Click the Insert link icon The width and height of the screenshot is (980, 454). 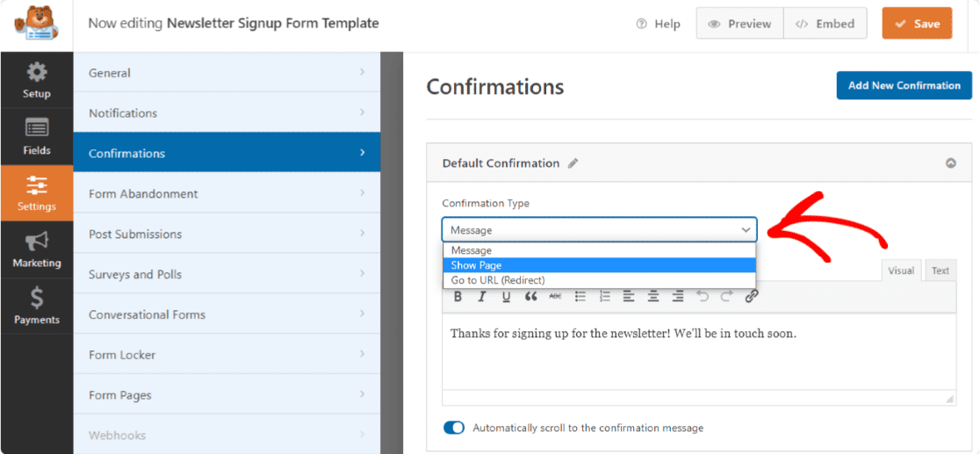click(x=752, y=297)
